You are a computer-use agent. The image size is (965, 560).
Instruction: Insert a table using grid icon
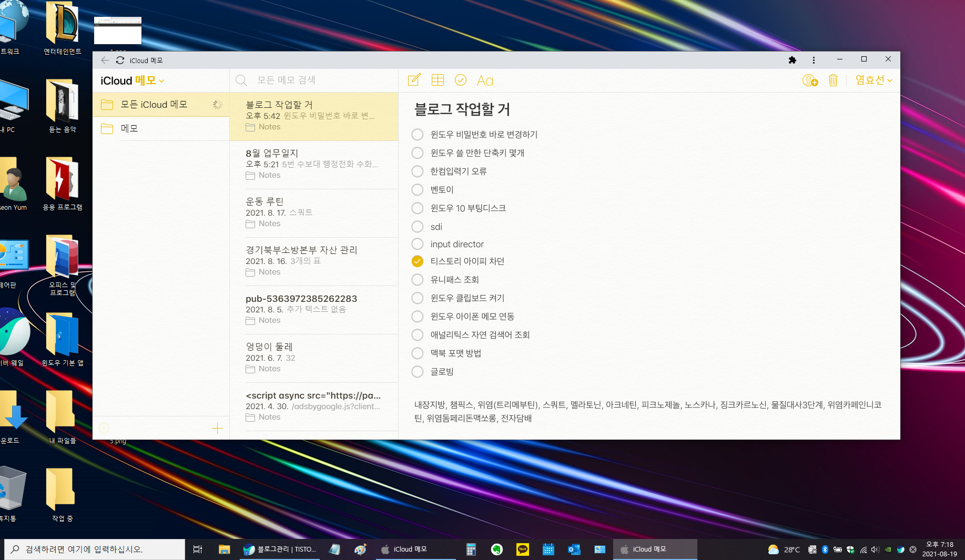(438, 80)
